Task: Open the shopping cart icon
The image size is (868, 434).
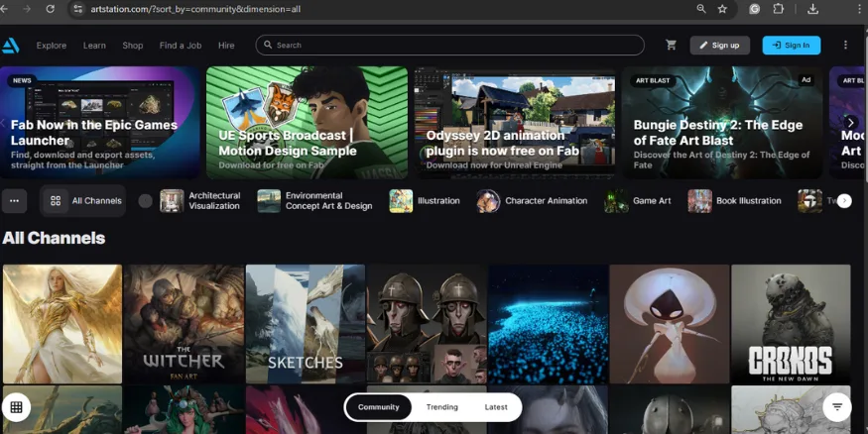Action: click(671, 46)
